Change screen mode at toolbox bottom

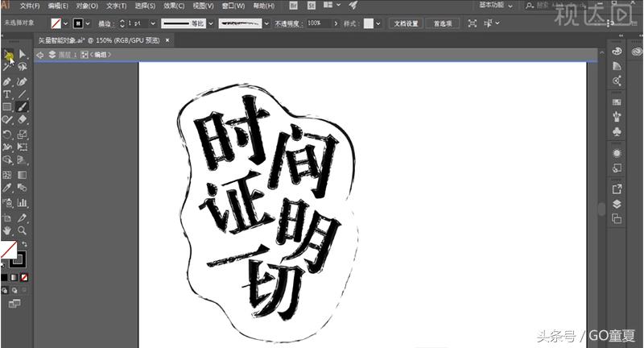click(14, 304)
